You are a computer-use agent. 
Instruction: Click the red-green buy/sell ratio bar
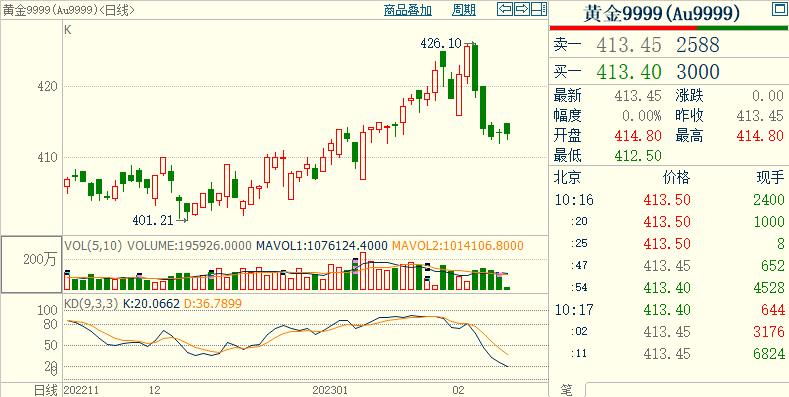669,28
